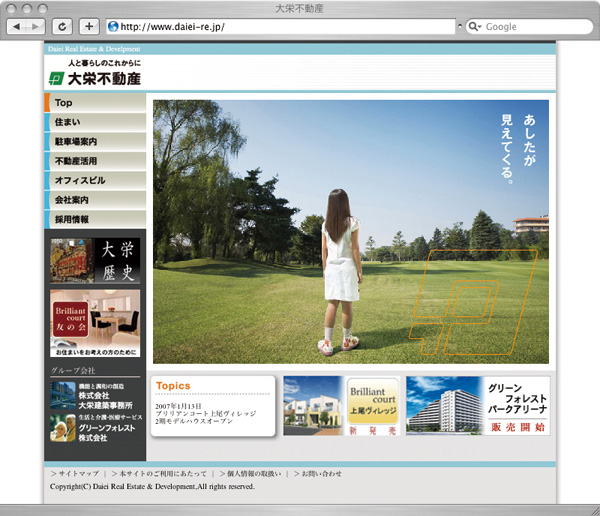The height and width of the screenshot is (516, 600).
Task: Click the main hero image of the girl
Action: click(x=351, y=232)
